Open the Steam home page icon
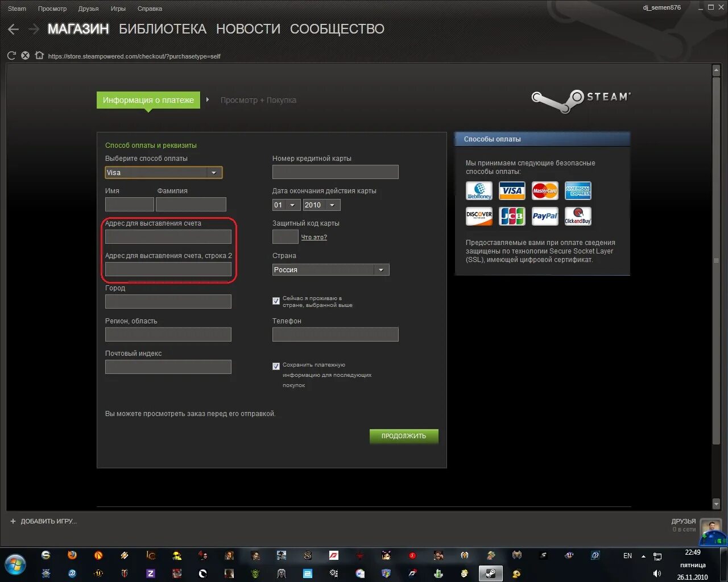 click(39, 56)
